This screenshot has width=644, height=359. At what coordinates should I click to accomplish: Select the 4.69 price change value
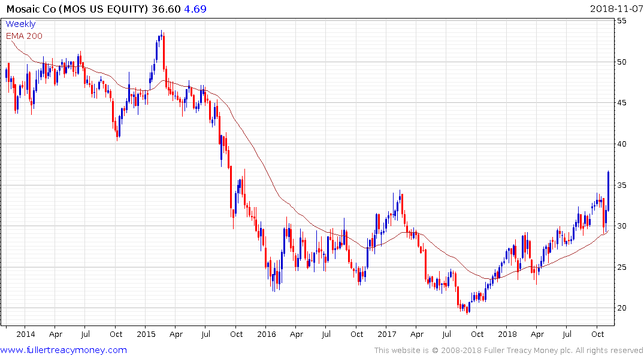(x=195, y=9)
